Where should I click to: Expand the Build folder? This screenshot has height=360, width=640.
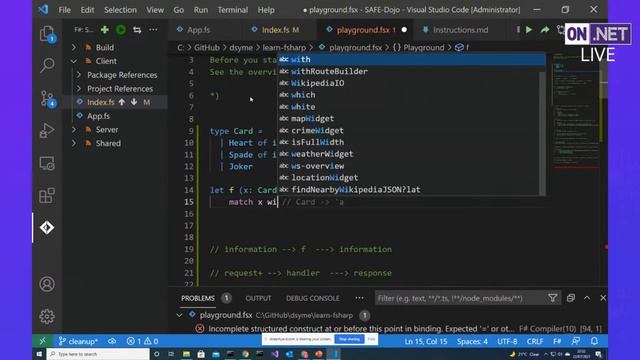[x=74, y=47]
